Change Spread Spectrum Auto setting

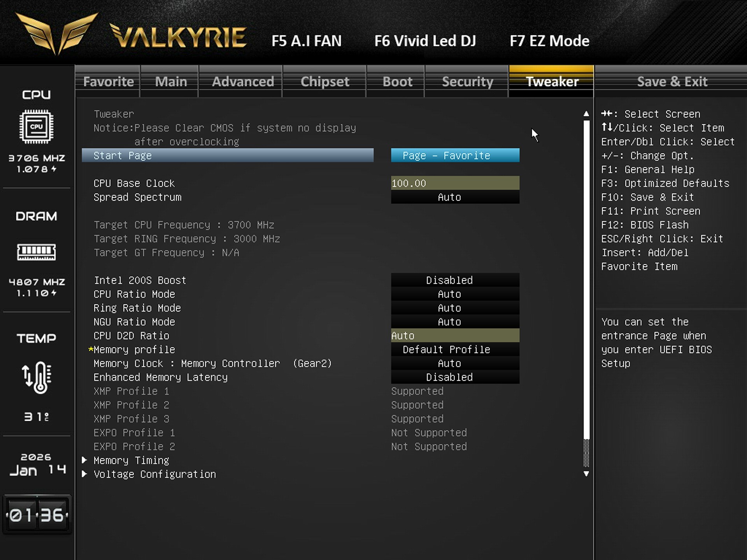click(455, 197)
